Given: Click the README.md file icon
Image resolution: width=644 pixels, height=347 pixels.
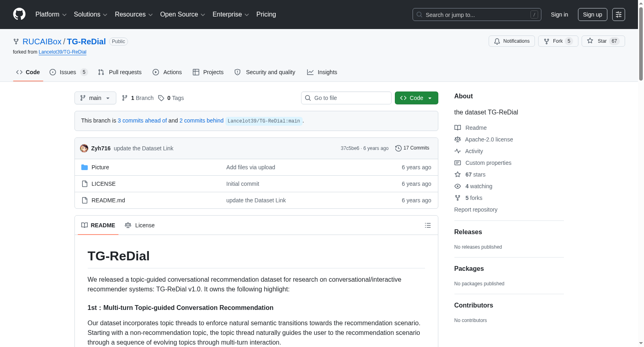Looking at the screenshot, I should 85,200.
